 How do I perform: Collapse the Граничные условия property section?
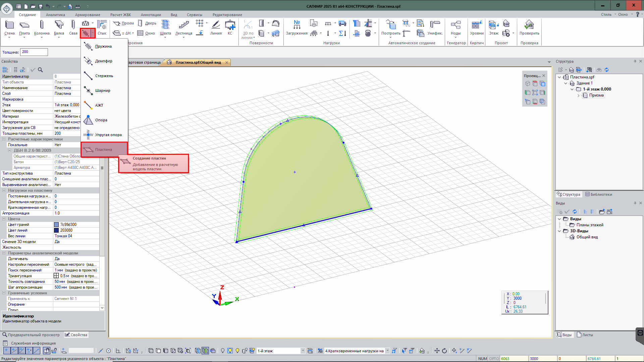pos(4,293)
